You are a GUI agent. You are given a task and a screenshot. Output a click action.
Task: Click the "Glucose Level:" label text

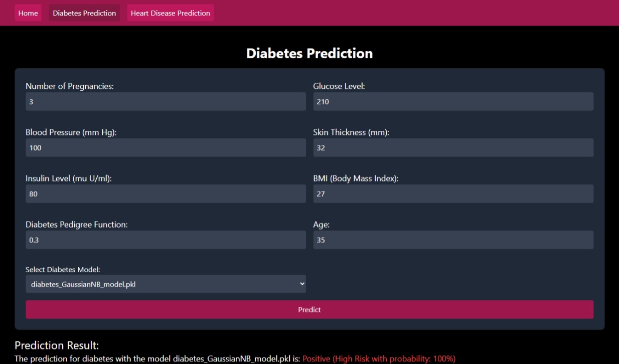pyautogui.click(x=339, y=86)
